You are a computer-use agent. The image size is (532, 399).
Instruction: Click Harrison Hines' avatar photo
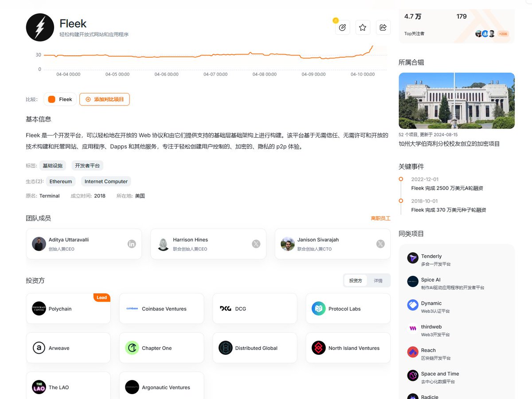pos(163,244)
